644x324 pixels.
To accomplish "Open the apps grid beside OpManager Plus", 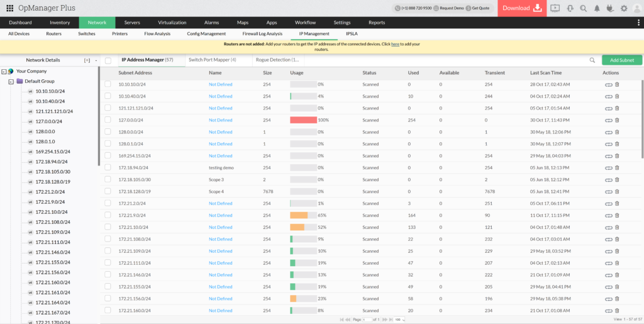I will click(10, 8).
